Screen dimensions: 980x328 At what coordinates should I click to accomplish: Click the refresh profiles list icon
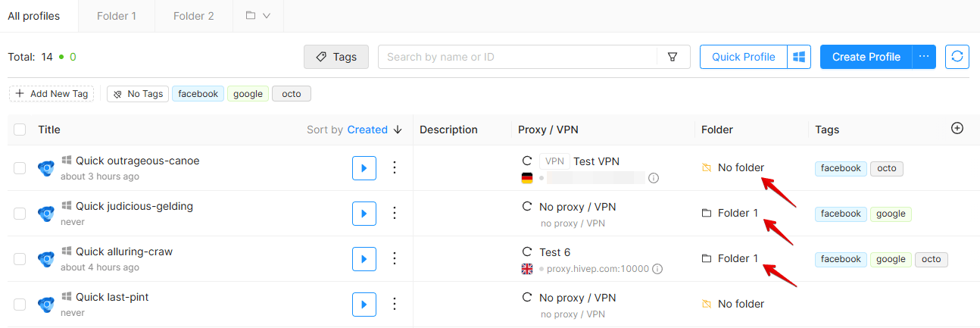(x=957, y=57)
